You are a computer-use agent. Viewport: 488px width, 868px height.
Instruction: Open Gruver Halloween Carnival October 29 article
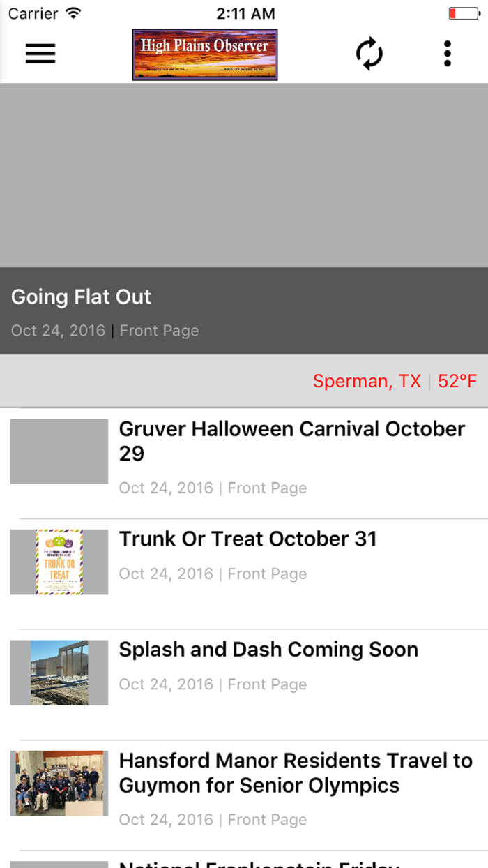291,441
